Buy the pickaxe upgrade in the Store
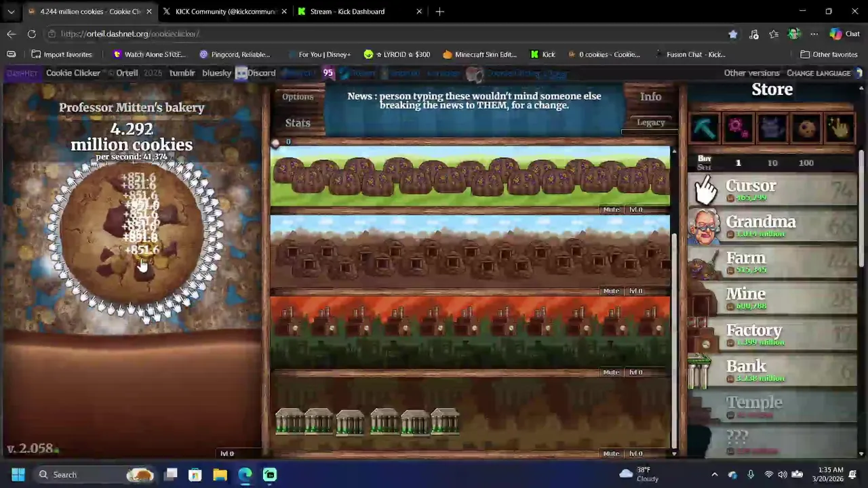Image resolution: width=868 pixels, height=488 pixels. click(704, 128)
